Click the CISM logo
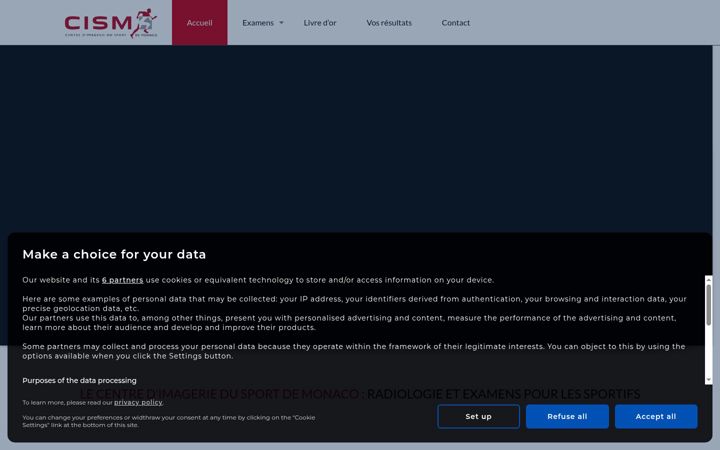The height and width of the screenshot is (450, 720). point(111,22)
